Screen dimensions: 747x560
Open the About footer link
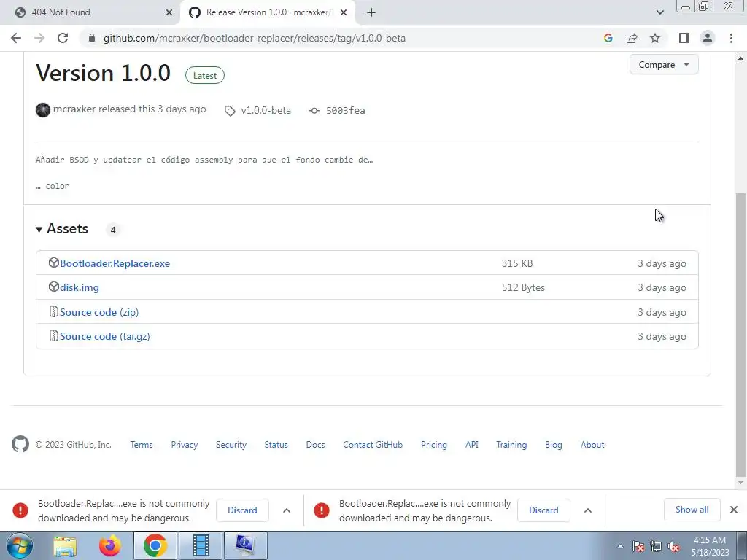tap(592, 445)
